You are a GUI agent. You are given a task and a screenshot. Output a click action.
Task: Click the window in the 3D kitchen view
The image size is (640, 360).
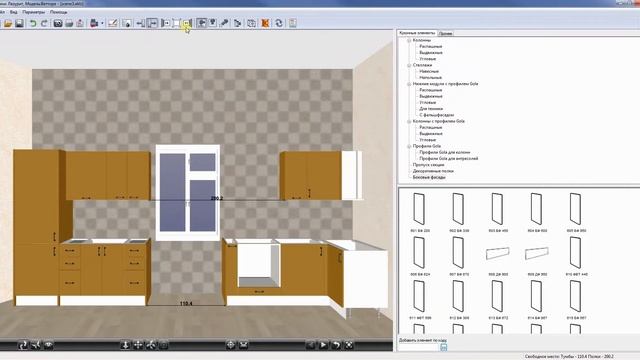click(188, 193)
